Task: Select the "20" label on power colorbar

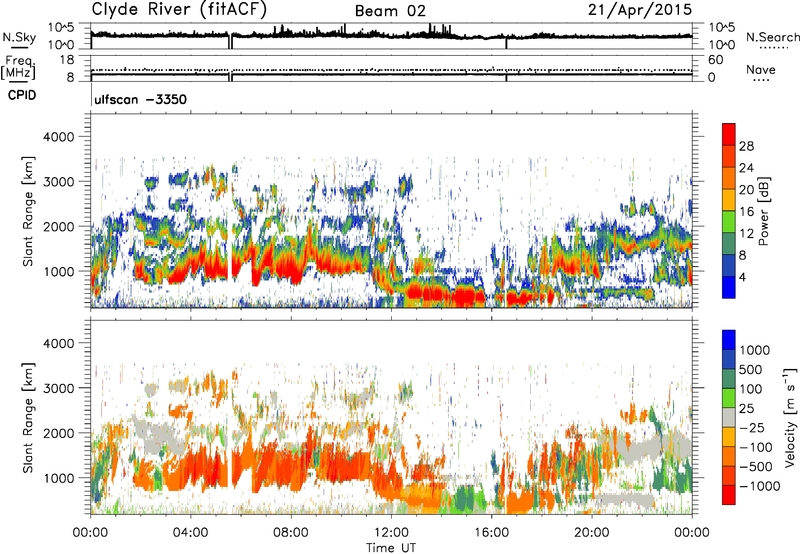Action: coord(746,190)
